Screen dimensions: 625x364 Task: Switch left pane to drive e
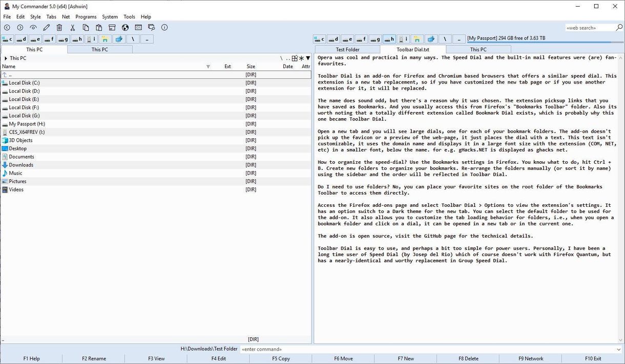[35, 39]
